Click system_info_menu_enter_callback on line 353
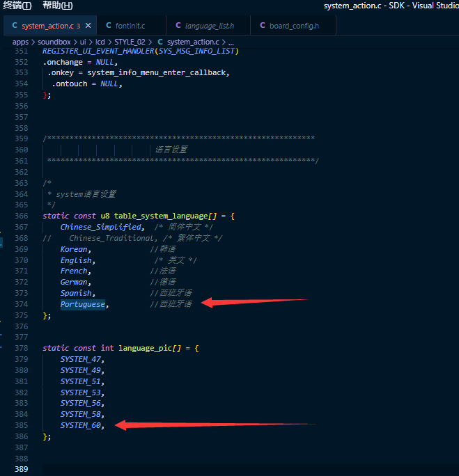The width and height of the screenshot is (459, 476). [157, 73]
